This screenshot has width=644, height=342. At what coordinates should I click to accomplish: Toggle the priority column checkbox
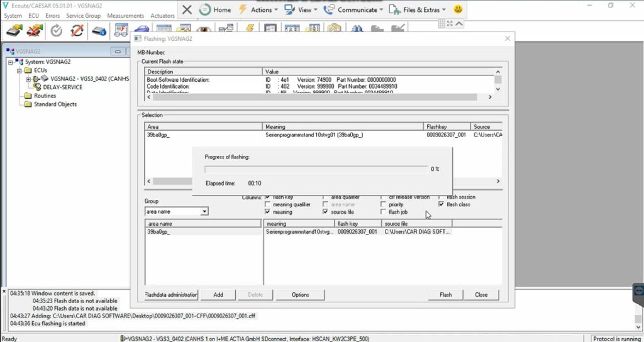pos(384,205)
